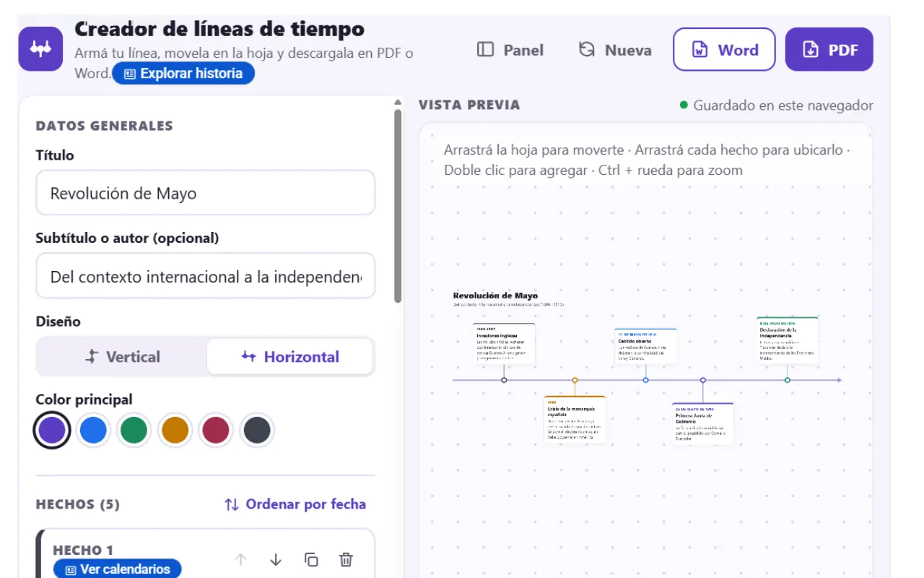Image resolution: width=924 pixels, height=578 pixels.
Task: Move Hecho 1 down with arrow icon
Action: coord(276,560)
